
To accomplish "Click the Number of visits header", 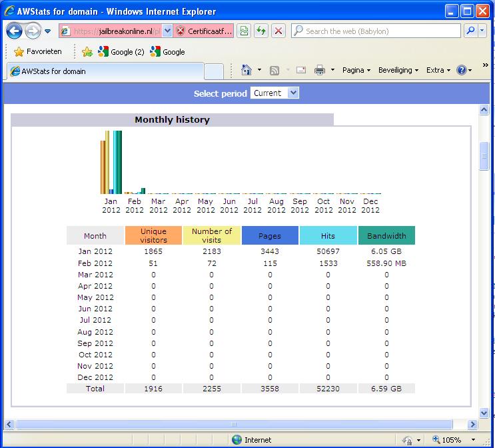I will click(212, 235).
